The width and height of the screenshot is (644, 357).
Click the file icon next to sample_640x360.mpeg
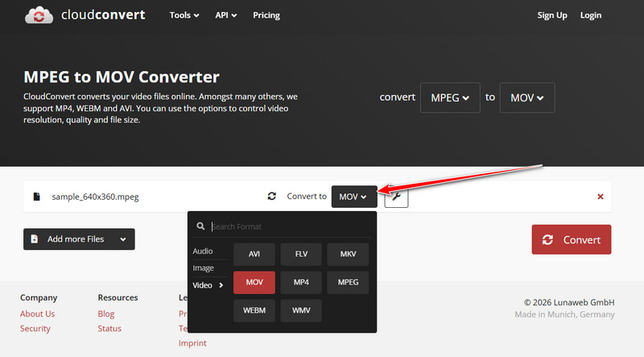(36, 197)
